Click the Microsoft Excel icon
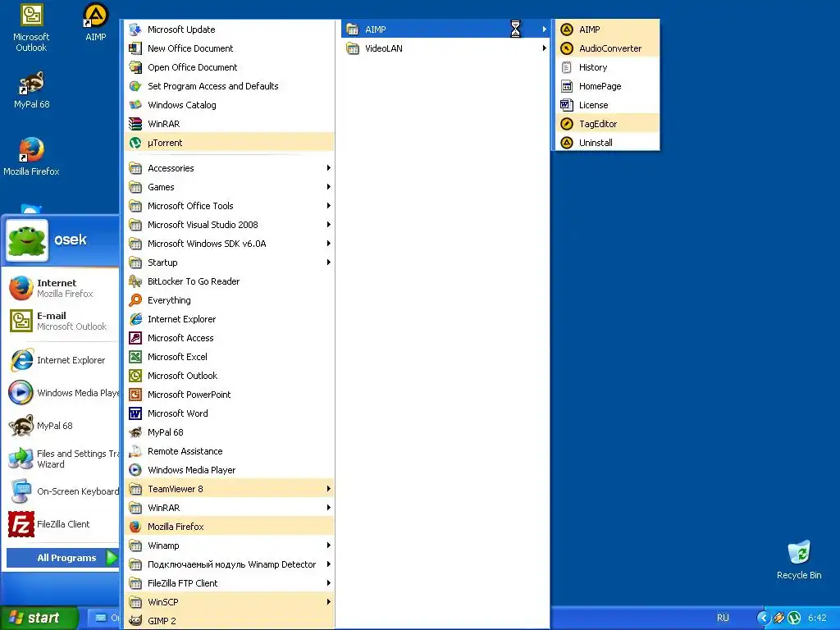This screenshot has height=630, width=840. 135,357
